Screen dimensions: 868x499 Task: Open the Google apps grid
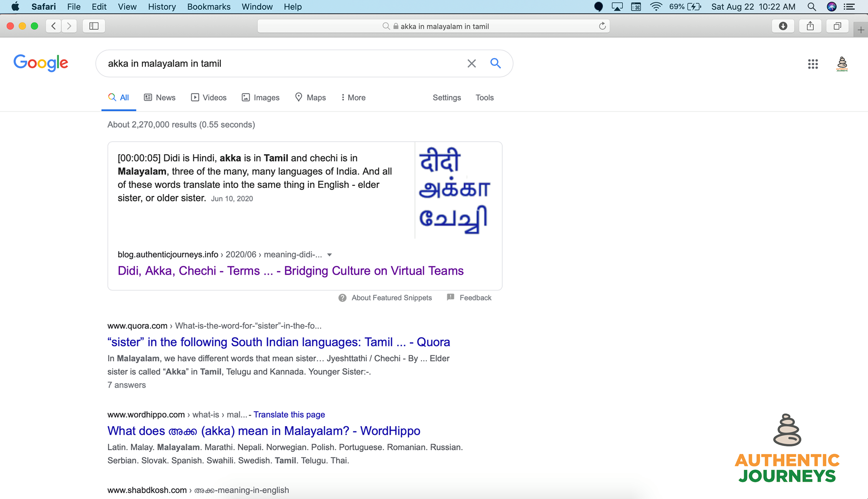click(812, 64)
